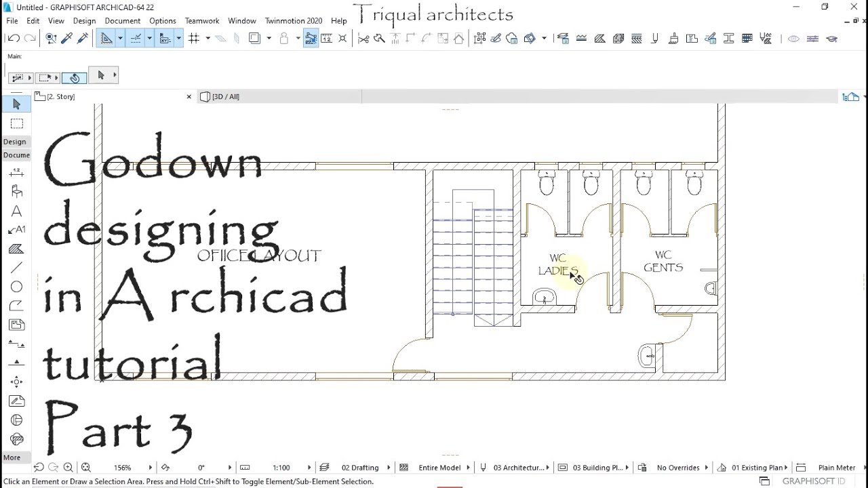Select the Line tool in toolbox
The image size is (868, 488).
pyautogui.click(x=17, y=268)
